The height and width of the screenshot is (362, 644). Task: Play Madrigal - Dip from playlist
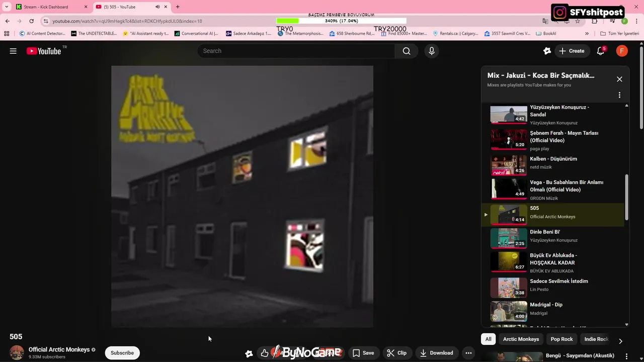[552, 311]
